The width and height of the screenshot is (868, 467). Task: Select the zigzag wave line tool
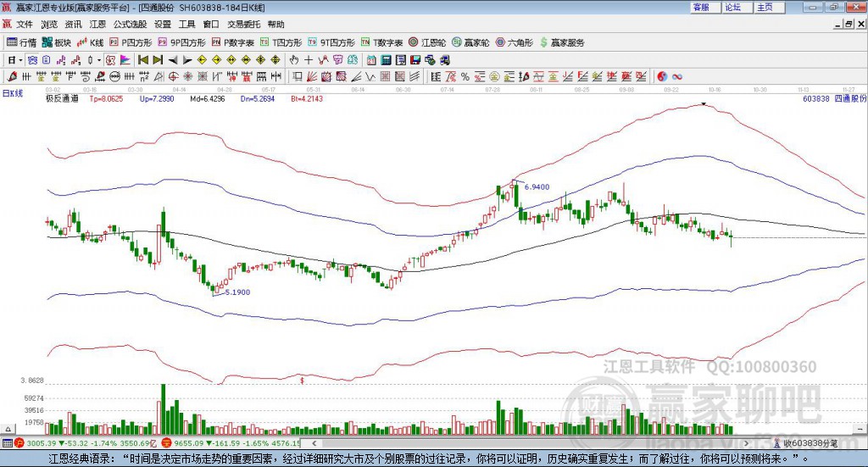tap(370, 76)
